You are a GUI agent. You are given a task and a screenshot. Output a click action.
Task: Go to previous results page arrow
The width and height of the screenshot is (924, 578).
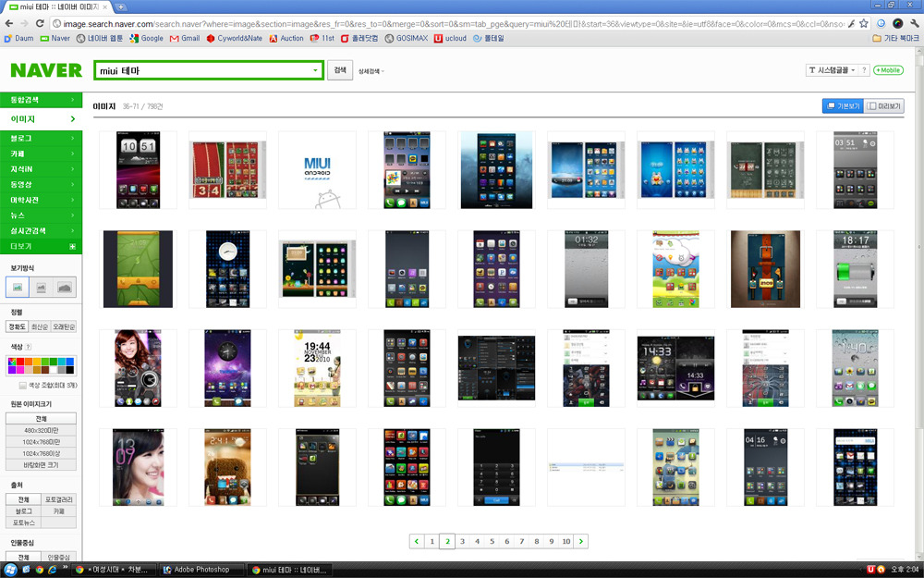(417, 541)
